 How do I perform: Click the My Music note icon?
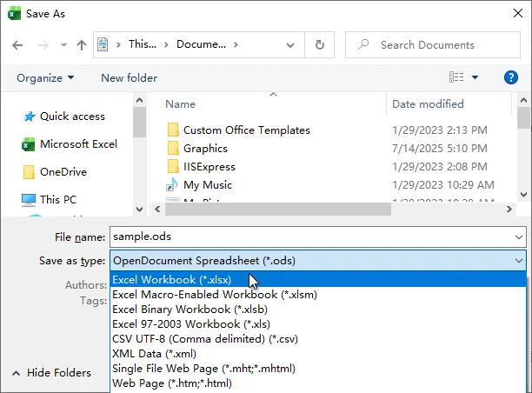tap(172, 184)
